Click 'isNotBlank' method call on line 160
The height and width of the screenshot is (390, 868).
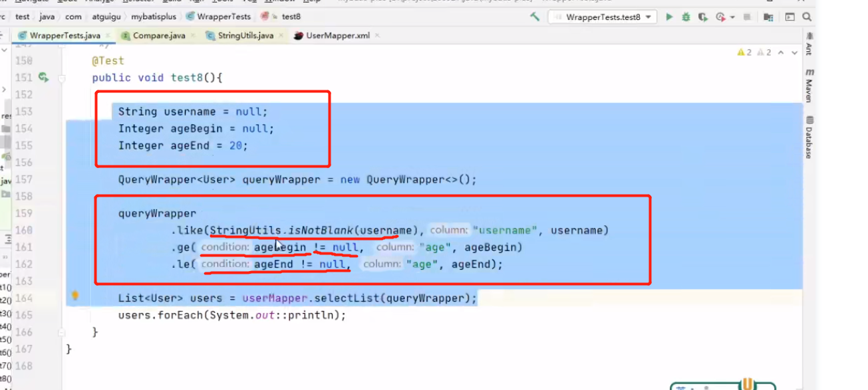pyautogui.click(x=322, y=231)
